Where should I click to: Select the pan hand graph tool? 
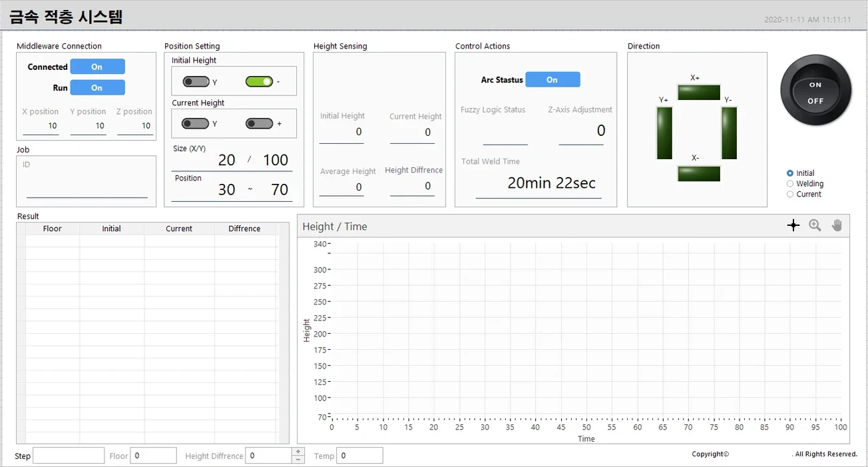point(837,226)
